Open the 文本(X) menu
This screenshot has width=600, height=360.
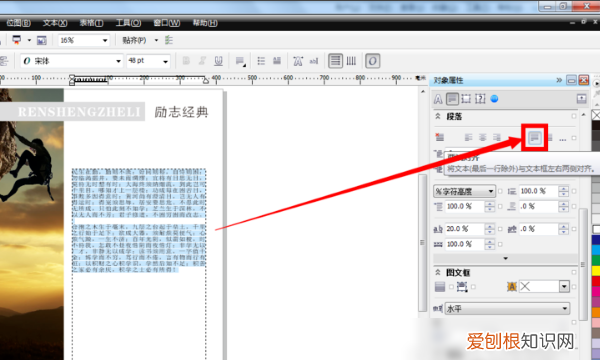(55, 23)
